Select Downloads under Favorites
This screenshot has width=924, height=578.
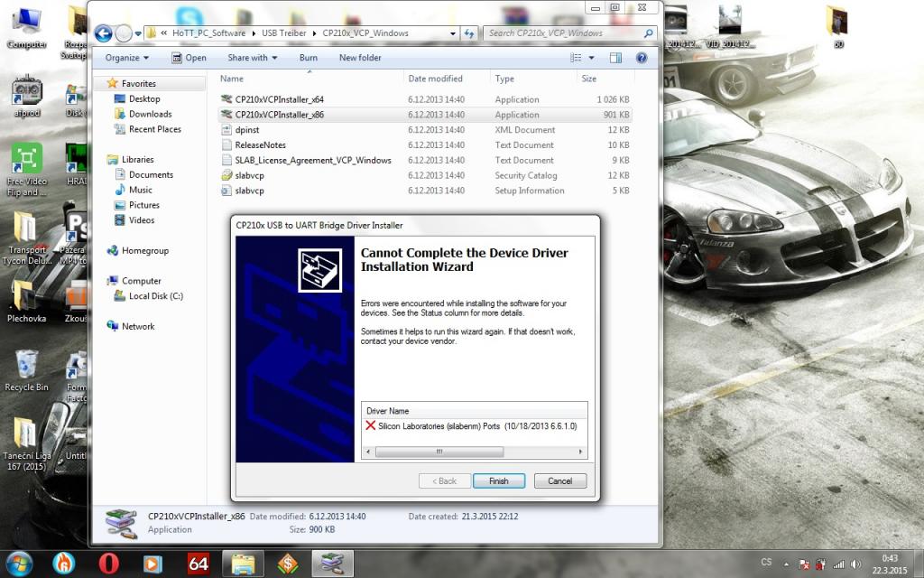150,114
